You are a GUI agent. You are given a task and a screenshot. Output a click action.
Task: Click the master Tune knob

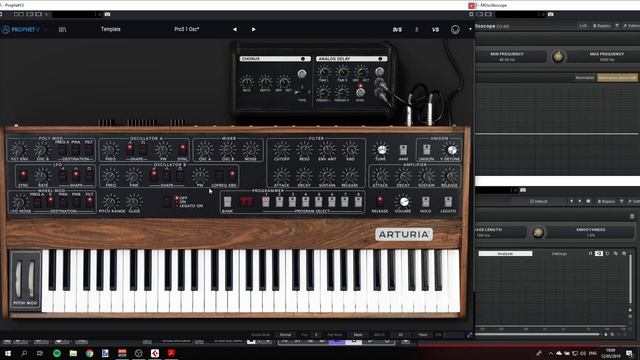coord(381,150)
